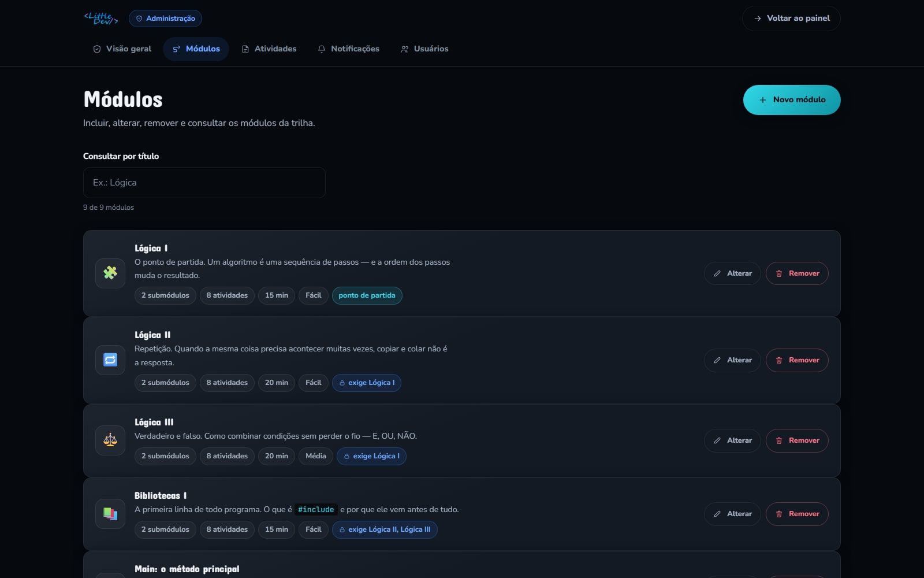This screenshot has height=578, width=924.
Task: Click the 'Fácil' tag on Bibliotecas I
Action: pyautogui.click(x=314, y=529)
